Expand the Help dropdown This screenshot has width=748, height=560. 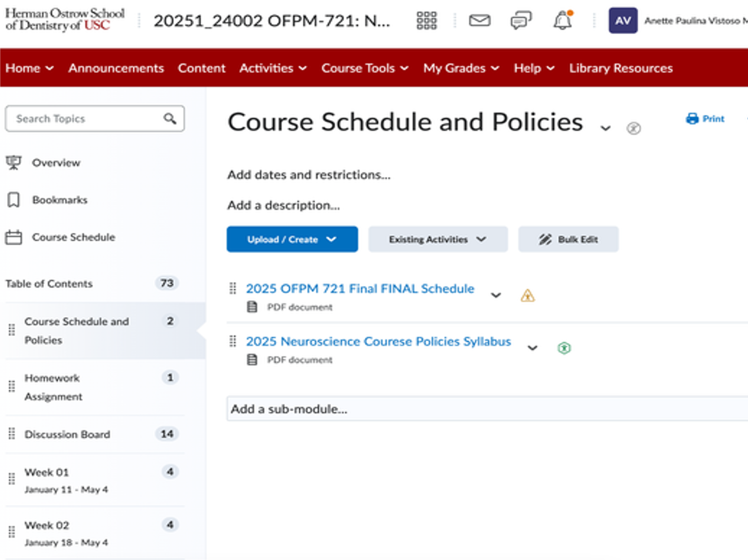click(535, 68)
